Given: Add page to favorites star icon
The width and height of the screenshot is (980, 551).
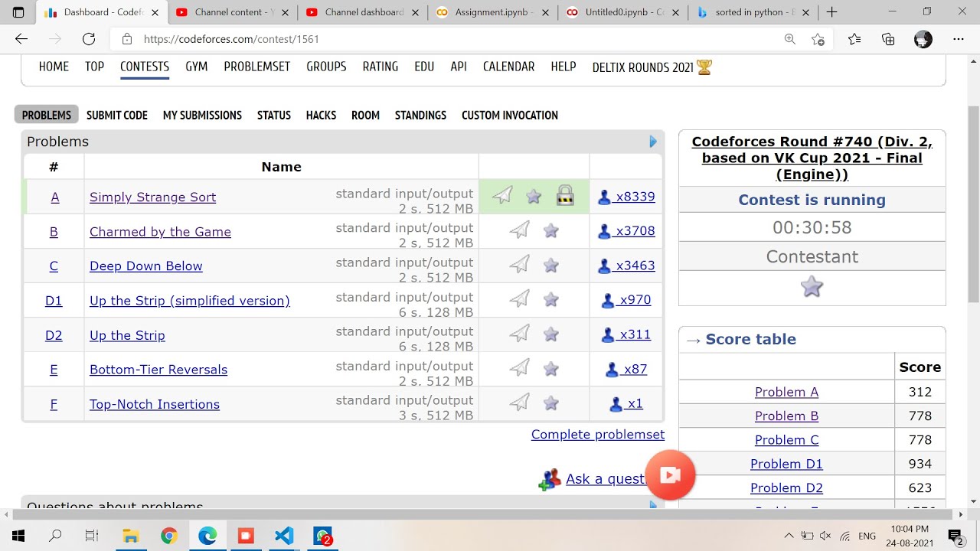Looking at the screenshot, I should [x=818, y=39].
